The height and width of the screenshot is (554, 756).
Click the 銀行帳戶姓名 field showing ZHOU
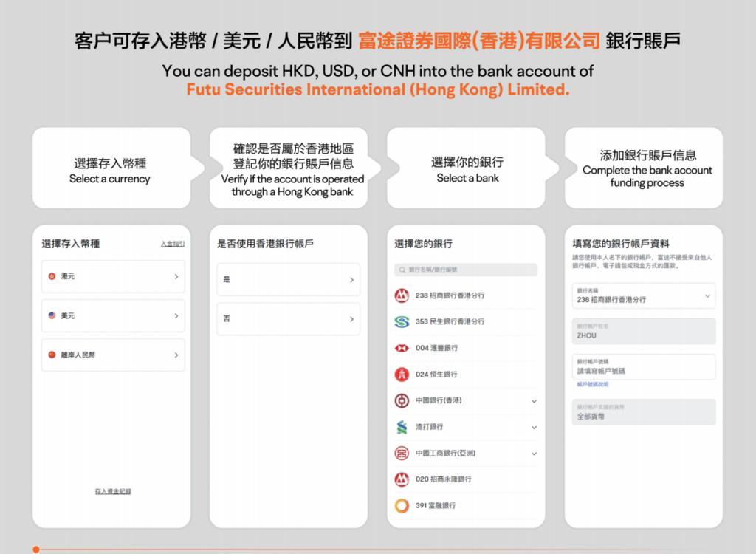coord(644,331)
